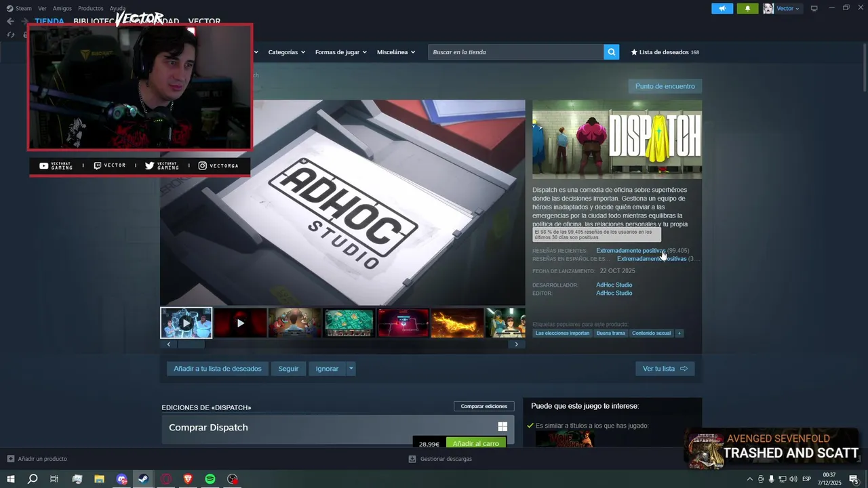
Task: Select the green map screenshot thumbnail
Action: coord(349,323)
